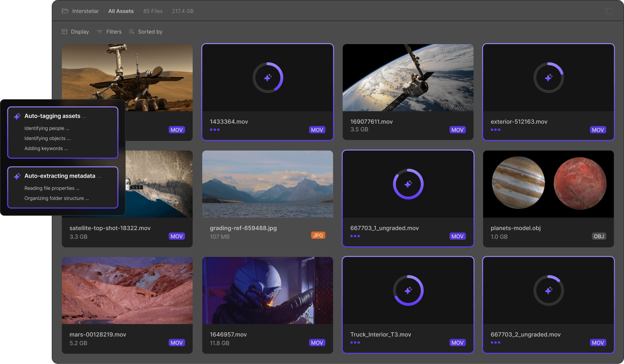Select 667703_2_ungraded.mov file name
The image size is (624, 364).
[x=526, y=334]
